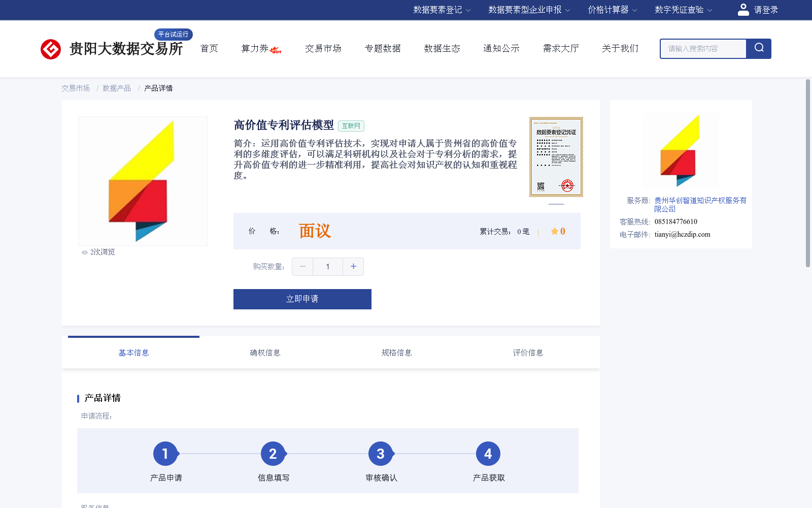Open 数据要素登记凭证 certificate thumbnail
Viewport: 812px width, 508px height.
[x=556, y=157]
